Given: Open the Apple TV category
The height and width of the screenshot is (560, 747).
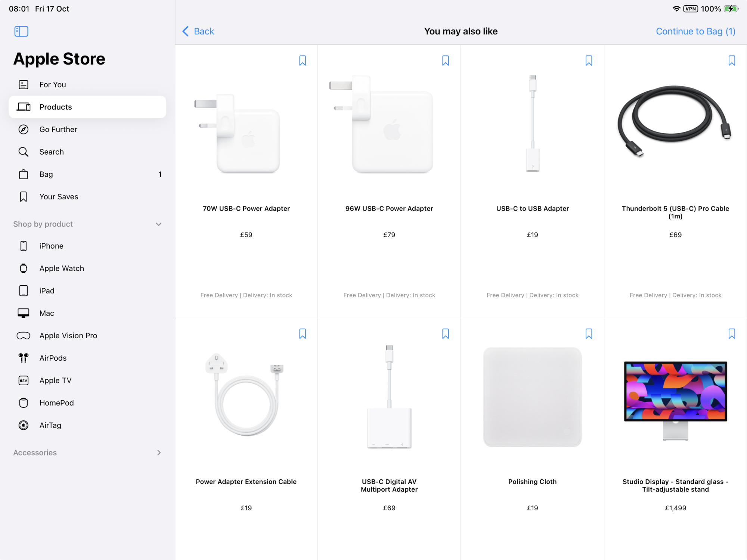Looking at the screenshot, I should click(x=55, y=380).
